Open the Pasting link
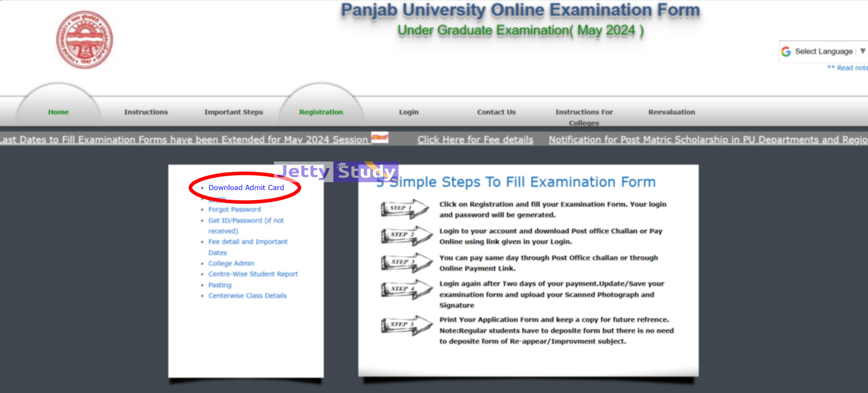 220,285
